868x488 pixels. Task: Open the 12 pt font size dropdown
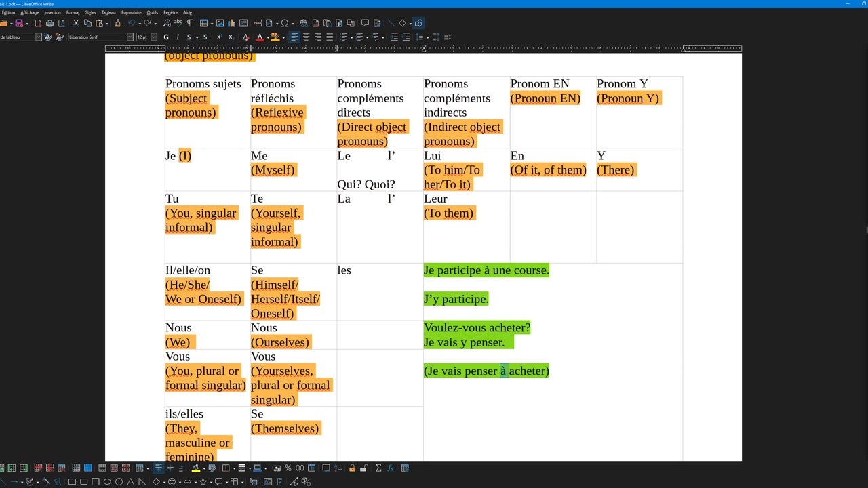pos(154,37)
